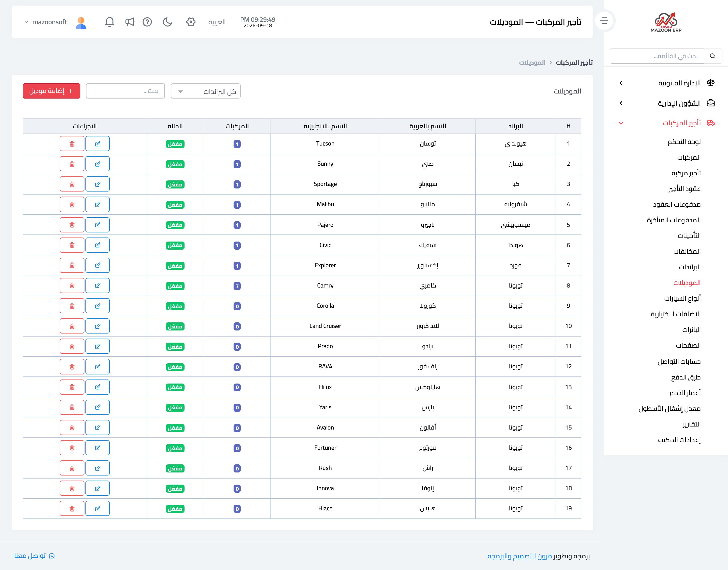This screenshot has width=728, height=570.
Task: Open البراندات in the sidebar
Action: (690, 267)
